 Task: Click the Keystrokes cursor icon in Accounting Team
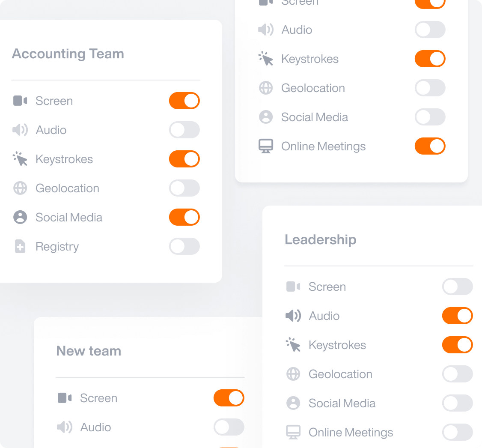(20, 159)
